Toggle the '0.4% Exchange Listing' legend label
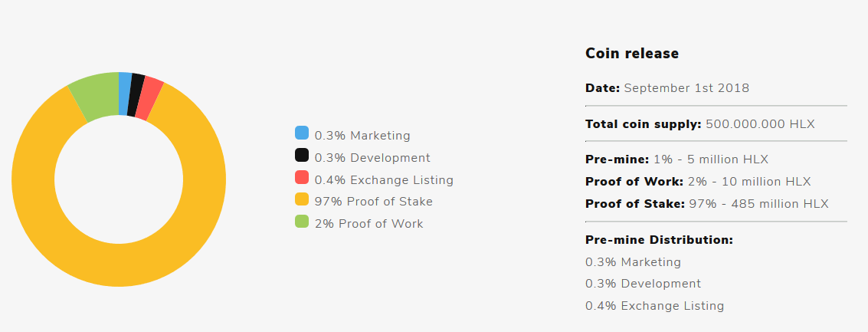Screen dimensions: 868x332 (384, 180)
